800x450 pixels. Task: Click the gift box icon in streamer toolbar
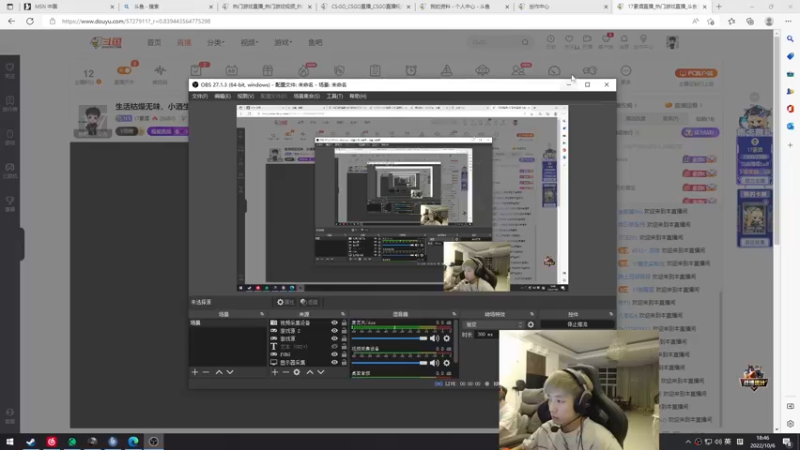click(267, 70)
